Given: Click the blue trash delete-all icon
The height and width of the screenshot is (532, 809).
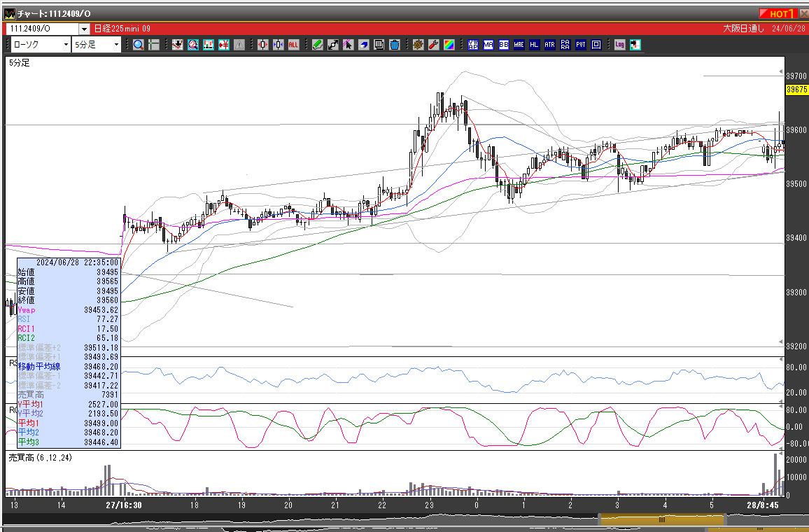Looking at the screenshot, I should (395, 45).
